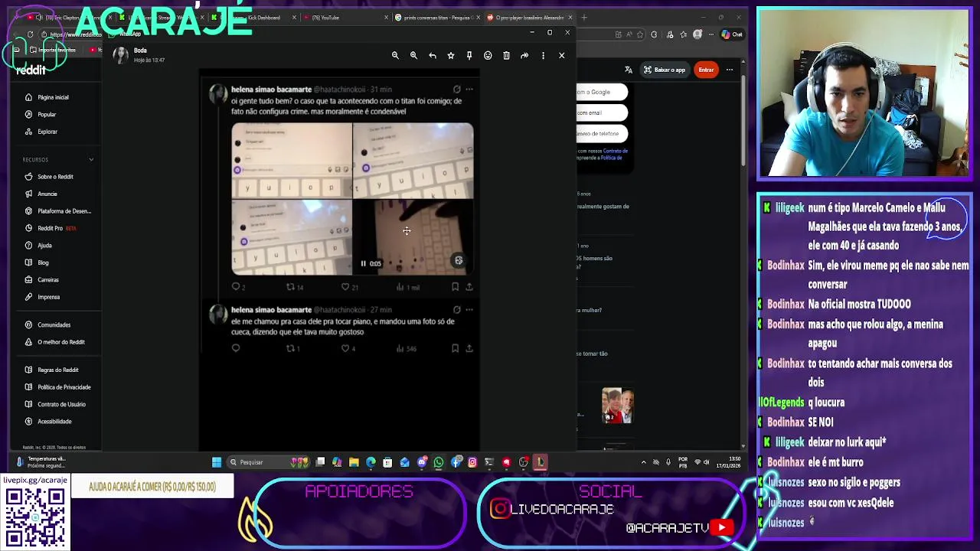Click Anuncie in Reddit sidebar
The width and height of the screenshot is (980, 551).
click(47, 194)
